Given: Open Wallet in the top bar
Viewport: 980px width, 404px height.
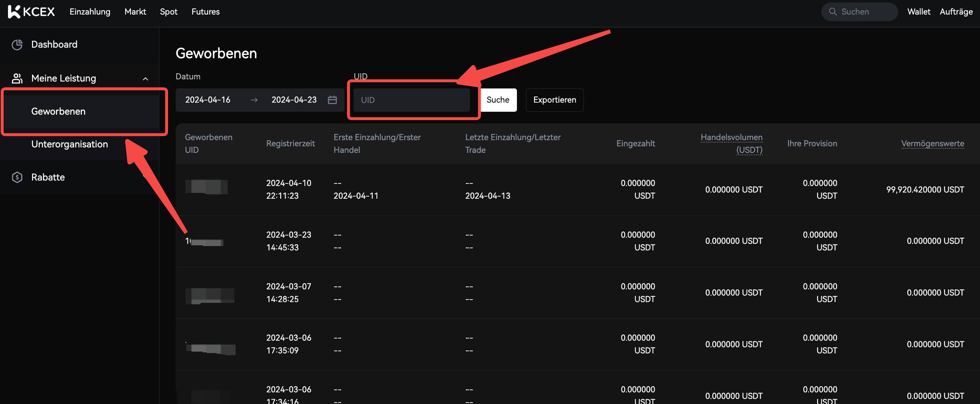Looking at the screenshot, I should pos(919,12).
